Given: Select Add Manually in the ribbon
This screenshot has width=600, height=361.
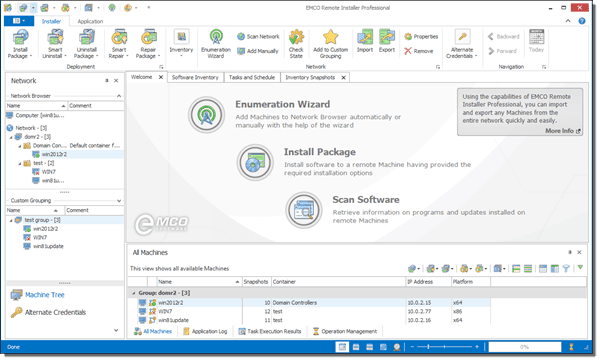Looking at the screenshot, I should (258, 51).
